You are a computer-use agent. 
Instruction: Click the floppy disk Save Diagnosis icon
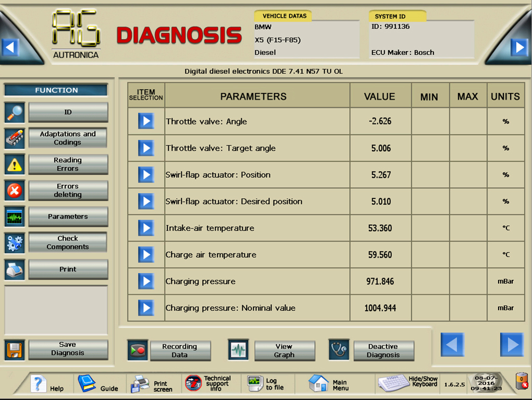(15, 349)
